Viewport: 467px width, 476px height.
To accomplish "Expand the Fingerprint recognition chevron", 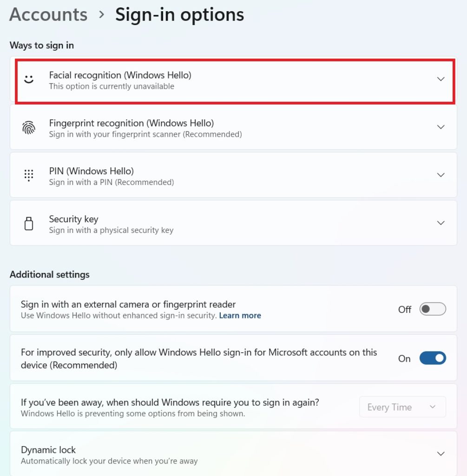I will 441,127.
